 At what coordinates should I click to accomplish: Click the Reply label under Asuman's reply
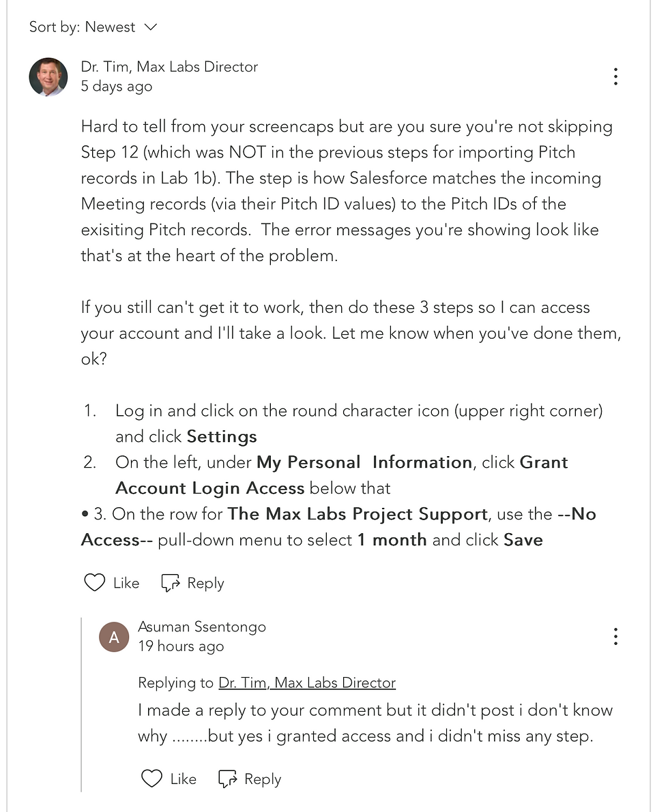(263, 779)
